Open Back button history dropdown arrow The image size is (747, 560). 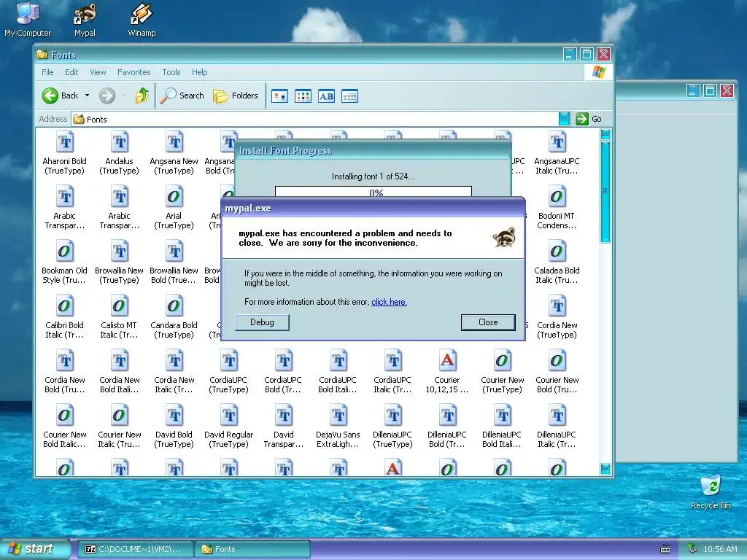pos(88,96)
